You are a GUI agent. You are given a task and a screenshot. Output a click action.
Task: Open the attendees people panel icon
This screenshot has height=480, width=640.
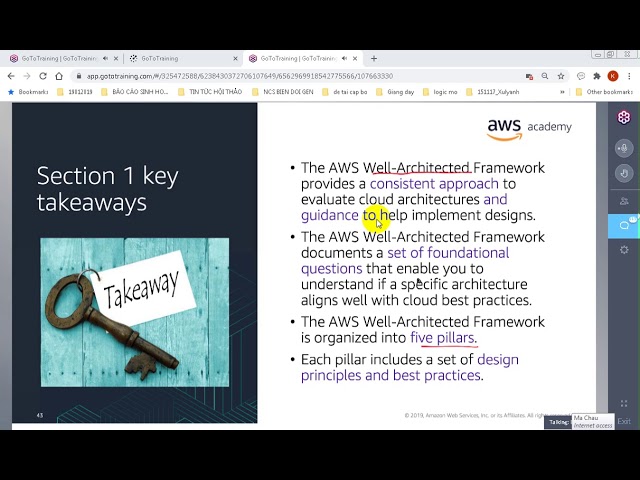624,201
